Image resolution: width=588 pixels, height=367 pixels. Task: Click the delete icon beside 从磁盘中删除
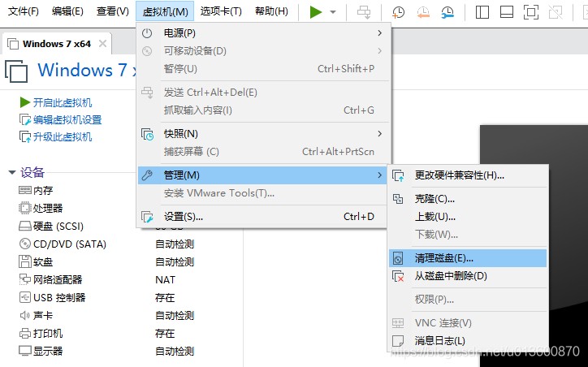click(398, 277)
